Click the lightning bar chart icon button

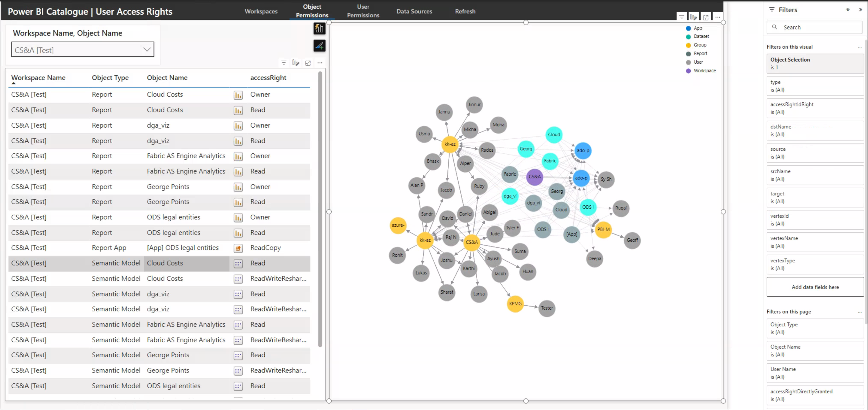(319, 29)
